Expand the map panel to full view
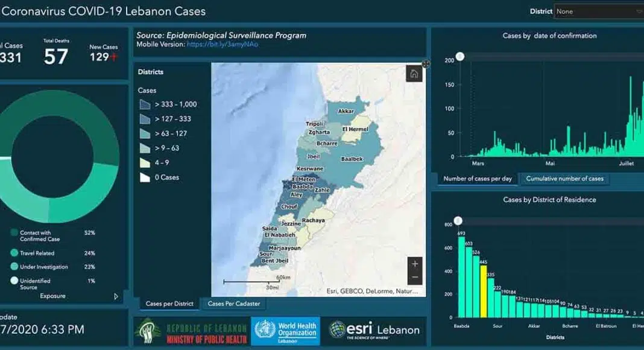This screenshot has width=644, height=350. 426,64
